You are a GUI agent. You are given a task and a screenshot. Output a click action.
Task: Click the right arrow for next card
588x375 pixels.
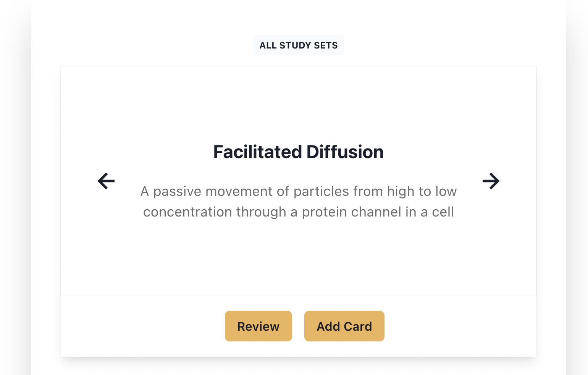[x=491, y=181]
